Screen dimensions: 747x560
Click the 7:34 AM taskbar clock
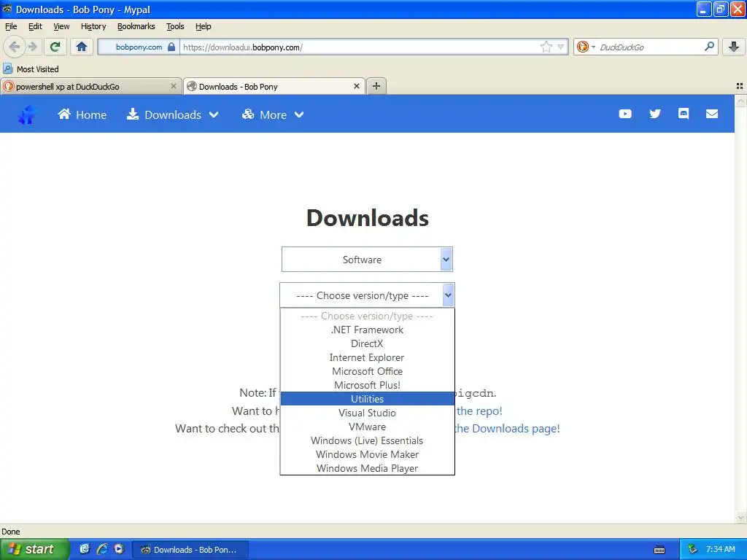pos(720,550)
